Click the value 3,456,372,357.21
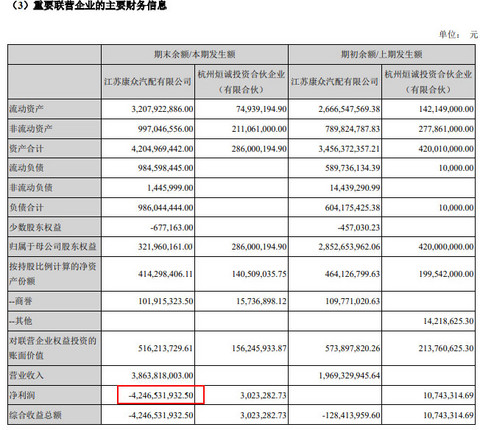The height and width of the screenshot is (430, 480). pyautogui.click(x=349, y=148)
